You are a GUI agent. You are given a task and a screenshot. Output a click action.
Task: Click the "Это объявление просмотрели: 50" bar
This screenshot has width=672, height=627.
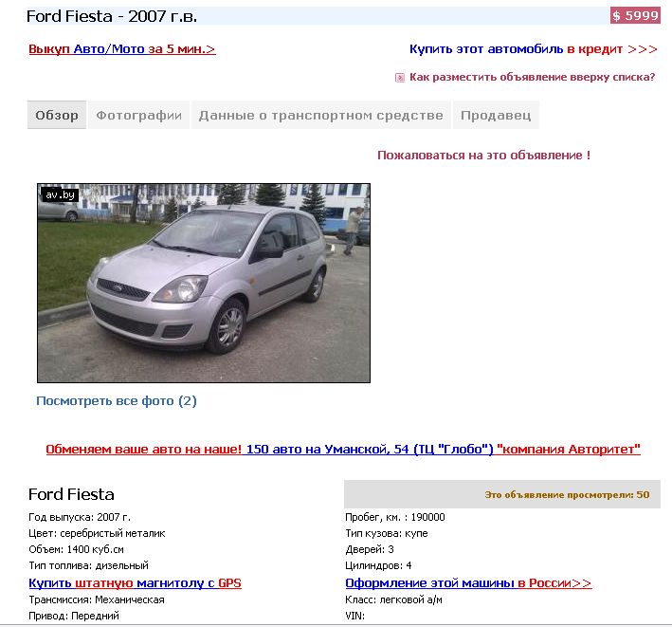pos(502,494)
